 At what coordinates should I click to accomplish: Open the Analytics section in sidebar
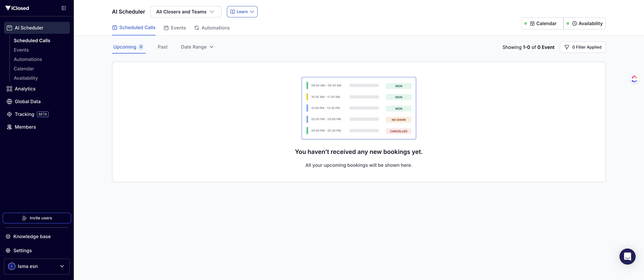click(x=25, y=89)
